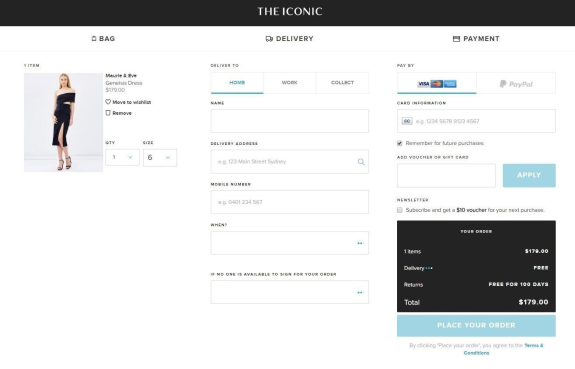Open the QTY dropdown

click(122, 157)
